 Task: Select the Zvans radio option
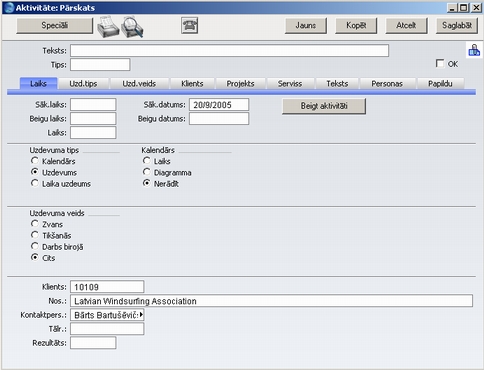[35, 224]
